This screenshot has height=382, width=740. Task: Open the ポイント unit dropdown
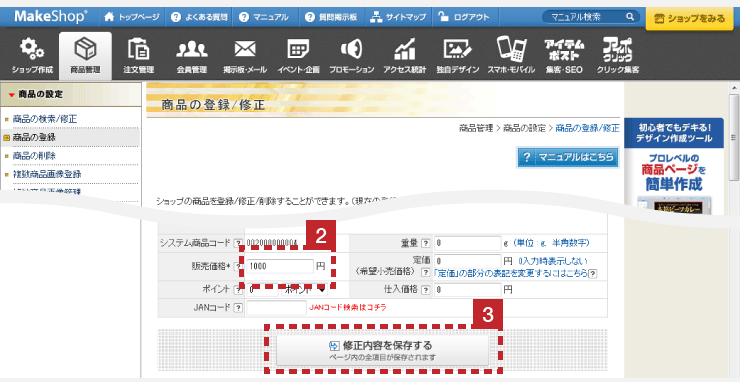(304, 290)
